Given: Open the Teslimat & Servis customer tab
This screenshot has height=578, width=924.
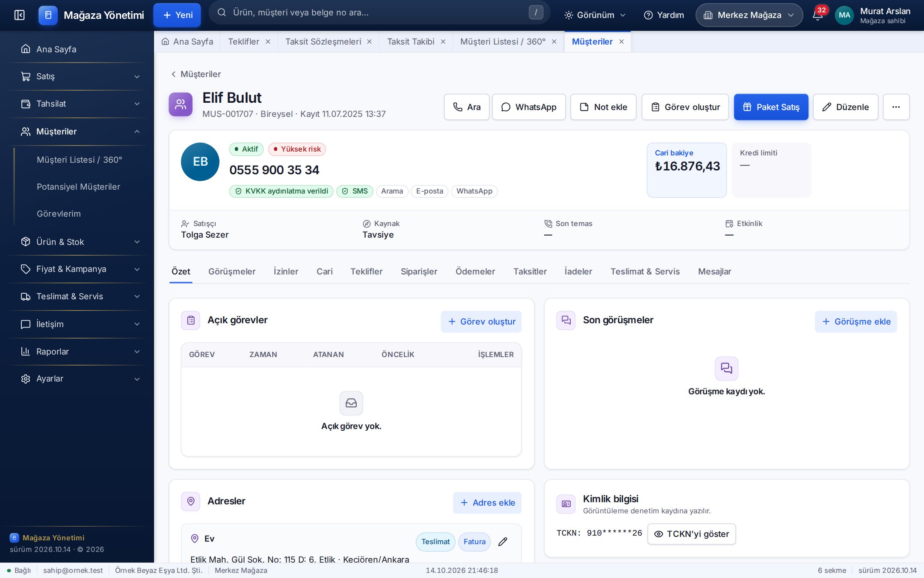Looking at the screenshot, I should 645,271.
